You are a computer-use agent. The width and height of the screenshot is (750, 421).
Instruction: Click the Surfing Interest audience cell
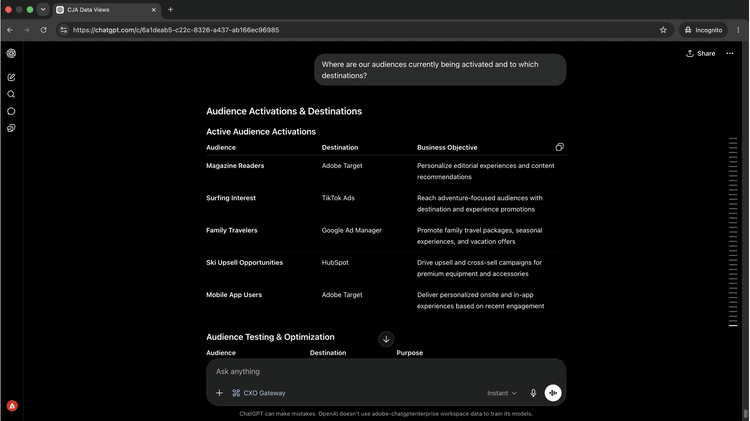(231, 198)
